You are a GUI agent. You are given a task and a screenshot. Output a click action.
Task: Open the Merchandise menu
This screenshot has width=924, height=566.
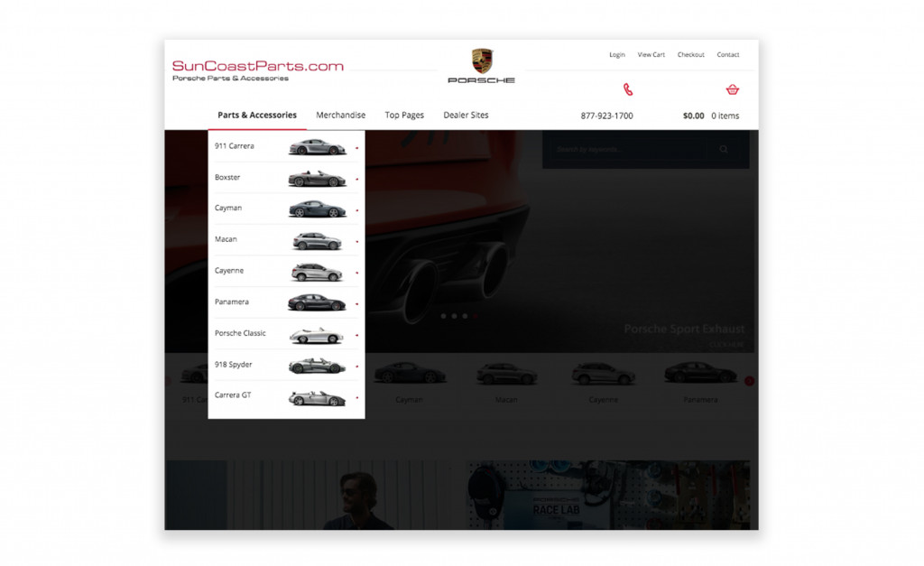340,115
